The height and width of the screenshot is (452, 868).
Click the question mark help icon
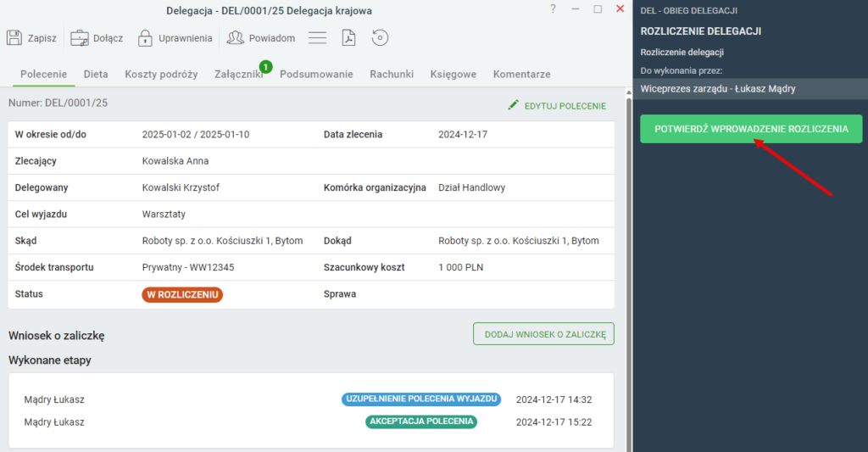coord(553,8)
